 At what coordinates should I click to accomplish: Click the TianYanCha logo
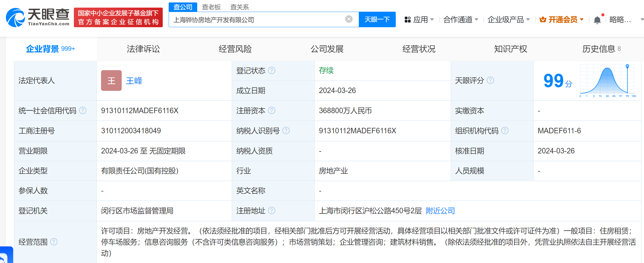[x=38, y=17]
